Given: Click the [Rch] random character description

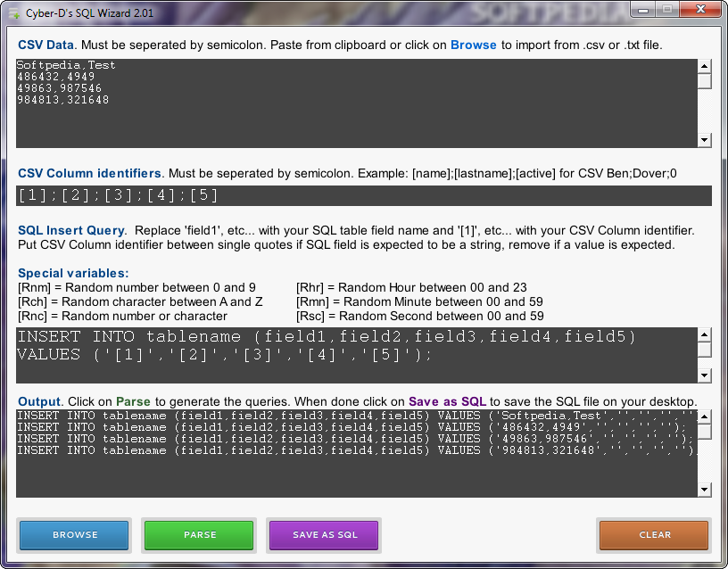Looking at the screenshot, I should pos(140,302).
